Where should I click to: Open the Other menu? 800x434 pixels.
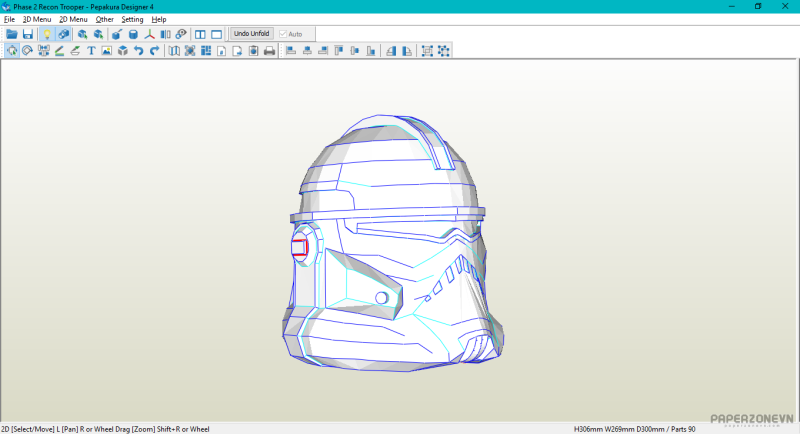104,19
